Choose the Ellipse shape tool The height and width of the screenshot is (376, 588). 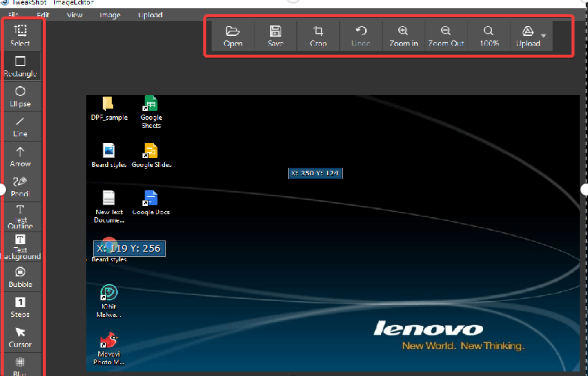click(20, 95)
